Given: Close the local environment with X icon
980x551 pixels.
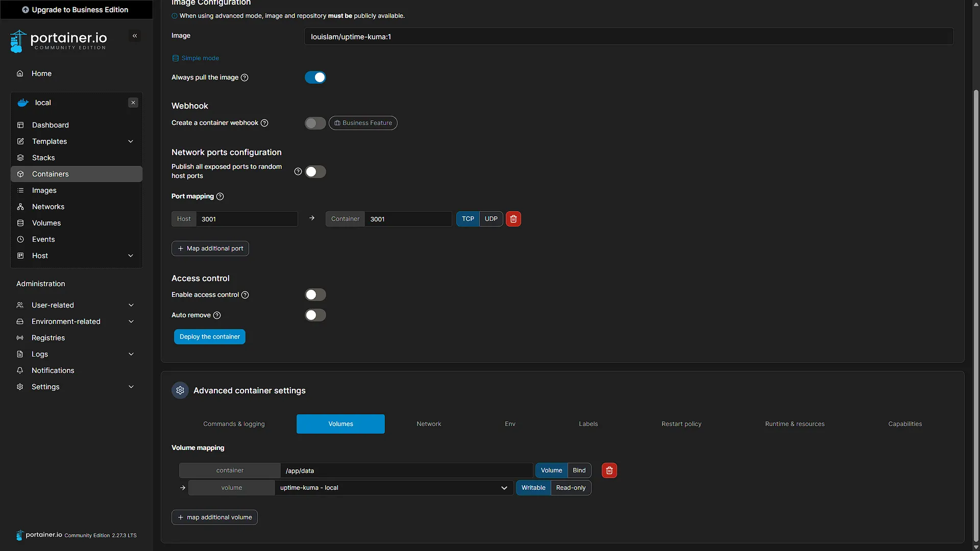Looking at the screenshot, I should click(133, 103).
